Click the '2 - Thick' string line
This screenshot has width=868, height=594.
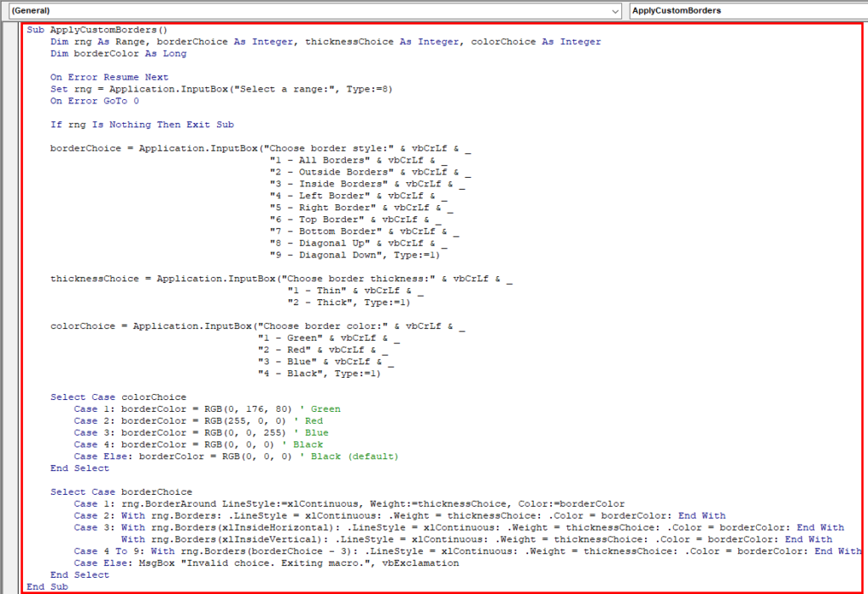348,303
